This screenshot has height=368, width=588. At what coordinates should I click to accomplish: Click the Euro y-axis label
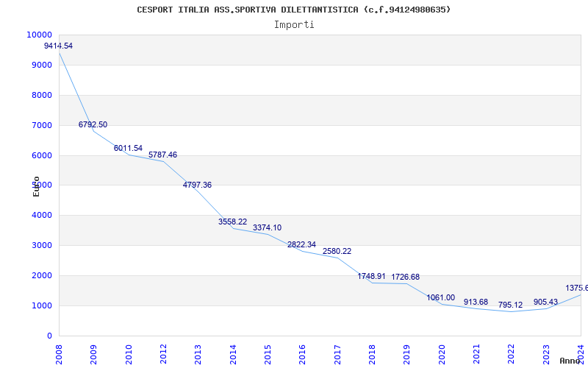point(36,186)
